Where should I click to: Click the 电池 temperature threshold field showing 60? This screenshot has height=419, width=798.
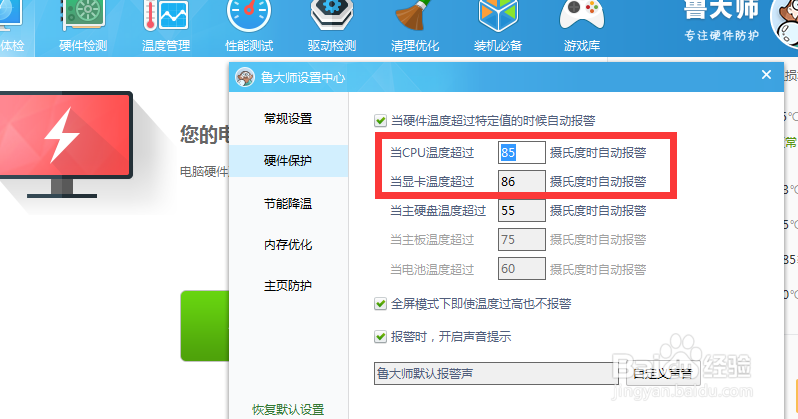(x=522, y=269)
